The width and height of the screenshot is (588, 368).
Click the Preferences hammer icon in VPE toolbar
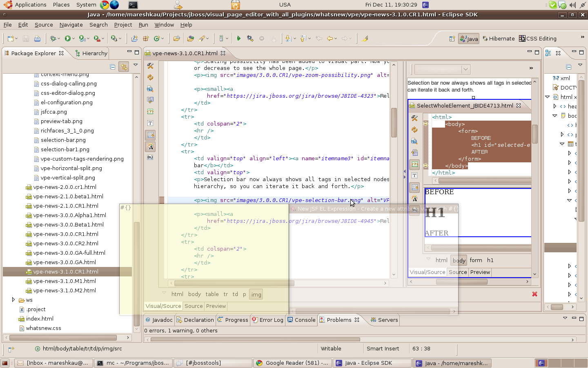(x=150, y=66)
